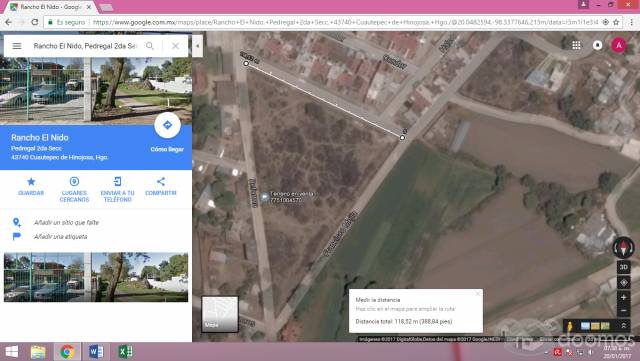Viewport: 640px width, 361px height.
Task: Switch to Mapa layer thumbnail
Action: pyautogui.click(x=220, y=314)
